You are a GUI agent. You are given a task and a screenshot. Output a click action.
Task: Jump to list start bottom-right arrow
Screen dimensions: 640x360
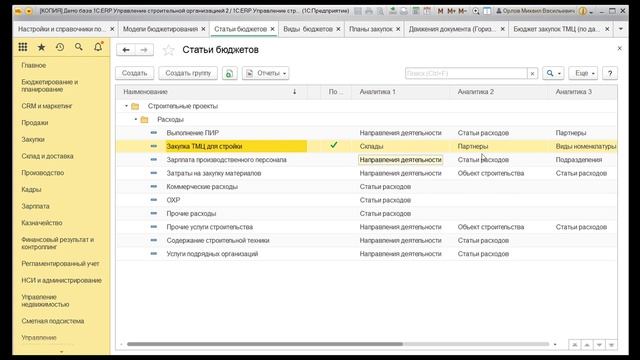coord(574,345)
